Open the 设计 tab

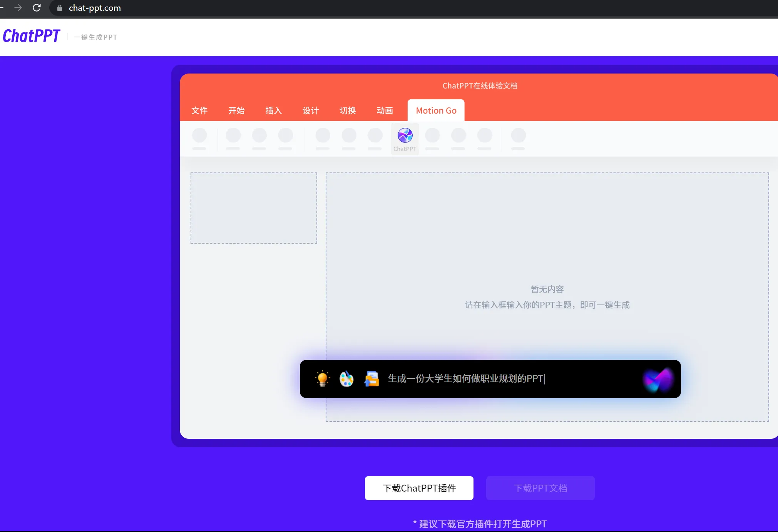click(311, 110)
